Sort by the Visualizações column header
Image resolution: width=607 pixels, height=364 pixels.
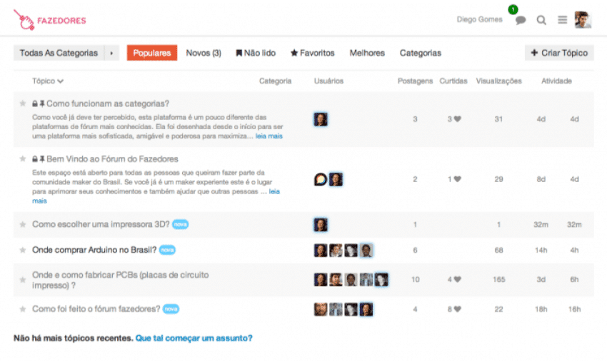(498, 81)
